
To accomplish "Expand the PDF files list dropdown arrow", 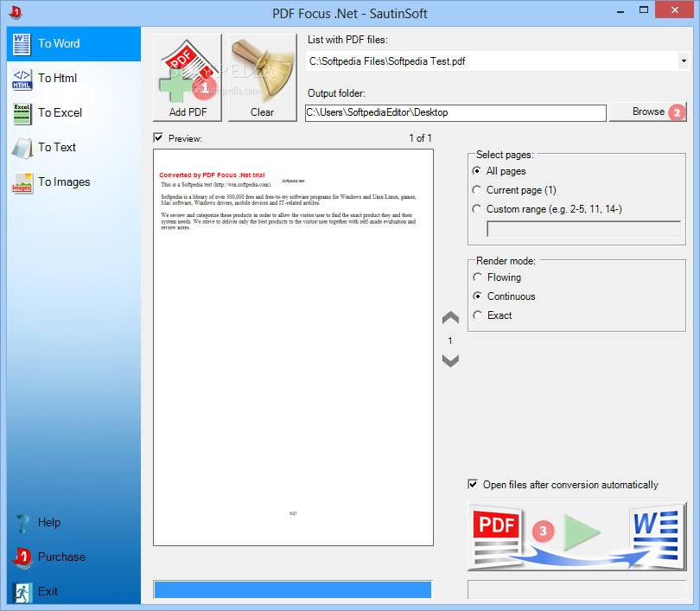I will pyautogui.click(x=684, y=61).
